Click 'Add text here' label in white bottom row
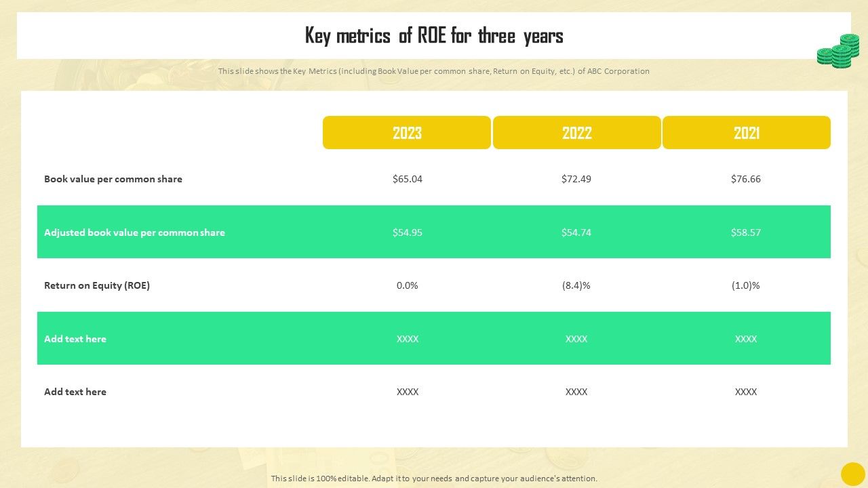Viewport: 868px width, 488px height. tap(75, 392)
